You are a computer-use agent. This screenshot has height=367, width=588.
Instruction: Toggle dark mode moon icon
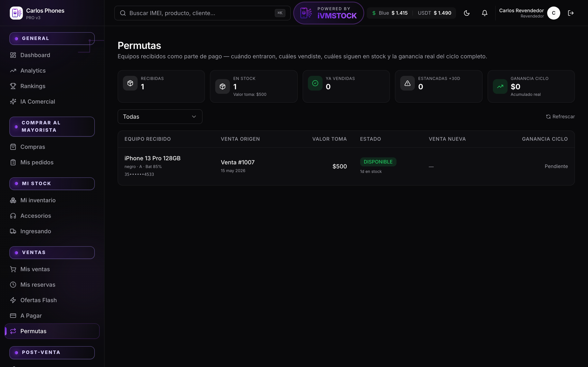467,13
